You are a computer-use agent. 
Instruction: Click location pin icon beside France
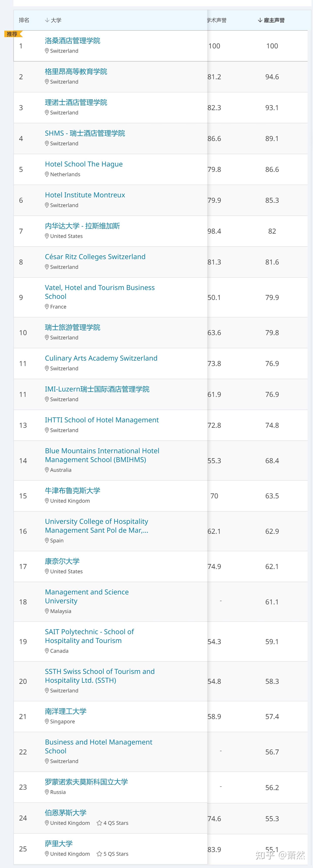[x=47, y=307]
